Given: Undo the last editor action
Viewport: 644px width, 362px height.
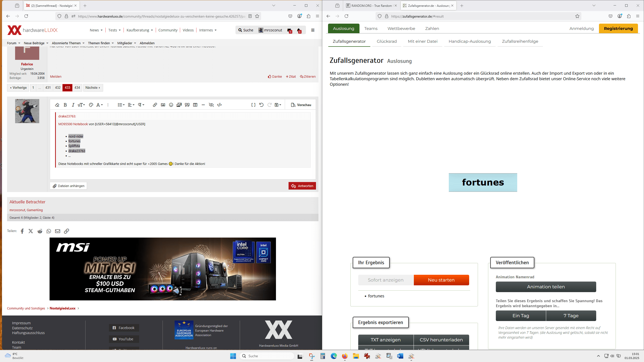Looking at the screenshot, I should pyautogui.click(x=261, y=105).
